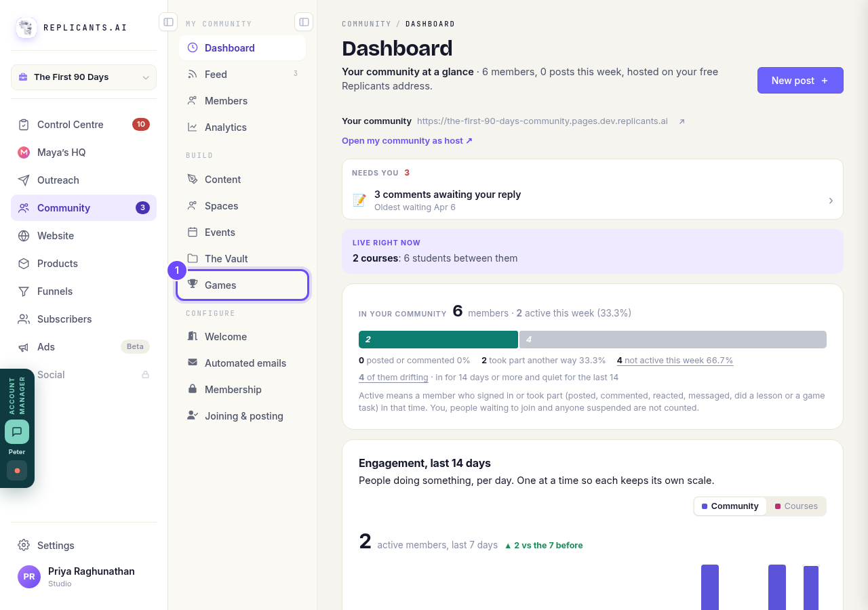Click 4 of them drifting link
The height and width of the screenshot is (610, 868).
[x=393, y=378]
